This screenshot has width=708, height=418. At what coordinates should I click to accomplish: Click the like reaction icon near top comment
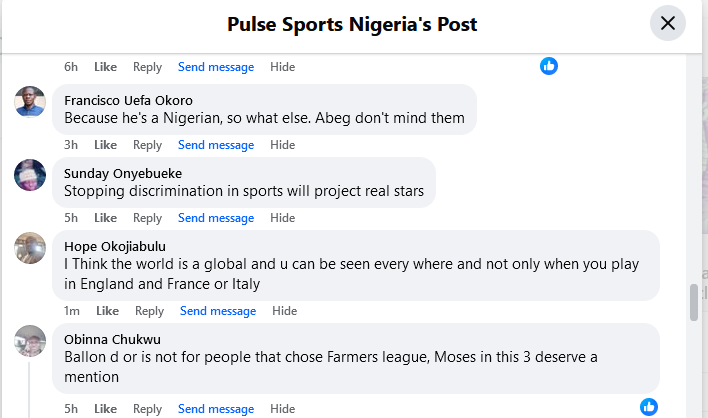coord(549,66)
